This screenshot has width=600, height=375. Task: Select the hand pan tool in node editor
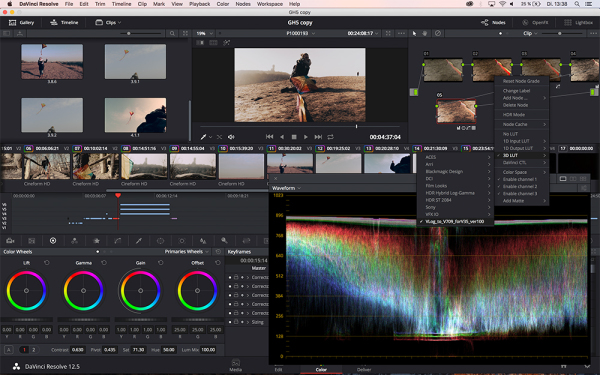tap(425, 34)
